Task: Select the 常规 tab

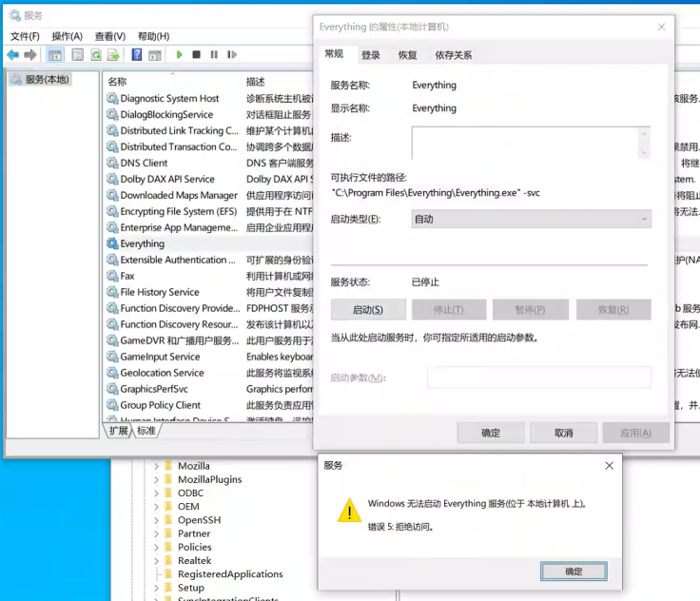Action: tap(335, 54)
